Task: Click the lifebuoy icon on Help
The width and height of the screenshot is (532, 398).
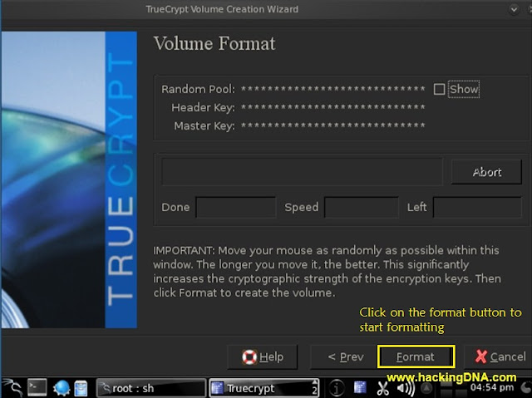Action: click(x=249, y=357)
